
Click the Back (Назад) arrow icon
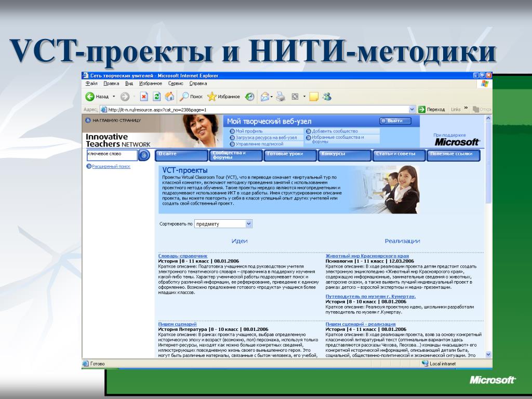pyautogui.click(x=89, y=97)
